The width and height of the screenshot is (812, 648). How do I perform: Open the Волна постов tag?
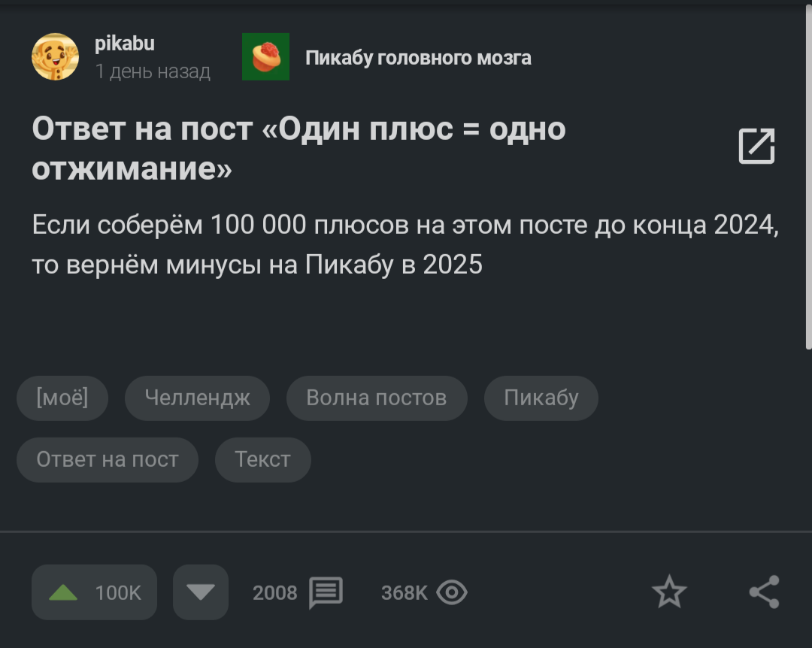[376, 398]
